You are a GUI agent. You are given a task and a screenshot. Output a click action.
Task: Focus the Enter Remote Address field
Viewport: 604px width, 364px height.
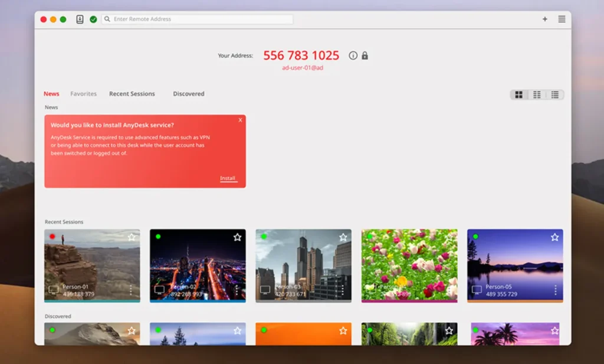(197, 19)
